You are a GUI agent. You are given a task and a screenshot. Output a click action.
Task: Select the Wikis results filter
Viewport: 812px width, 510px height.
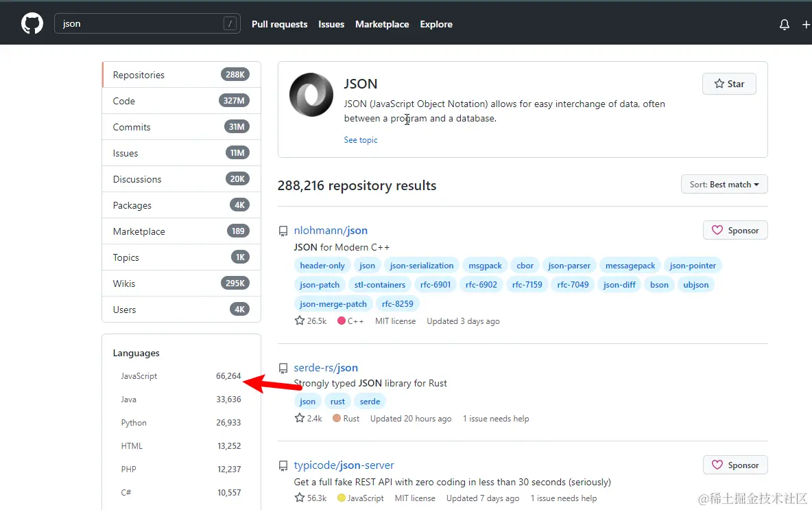[x=181, y=283]
